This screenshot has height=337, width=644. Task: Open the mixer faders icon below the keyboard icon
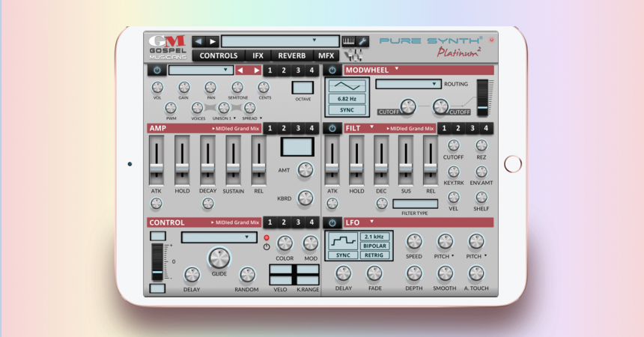pyautogui.click(x=353, y=55)
